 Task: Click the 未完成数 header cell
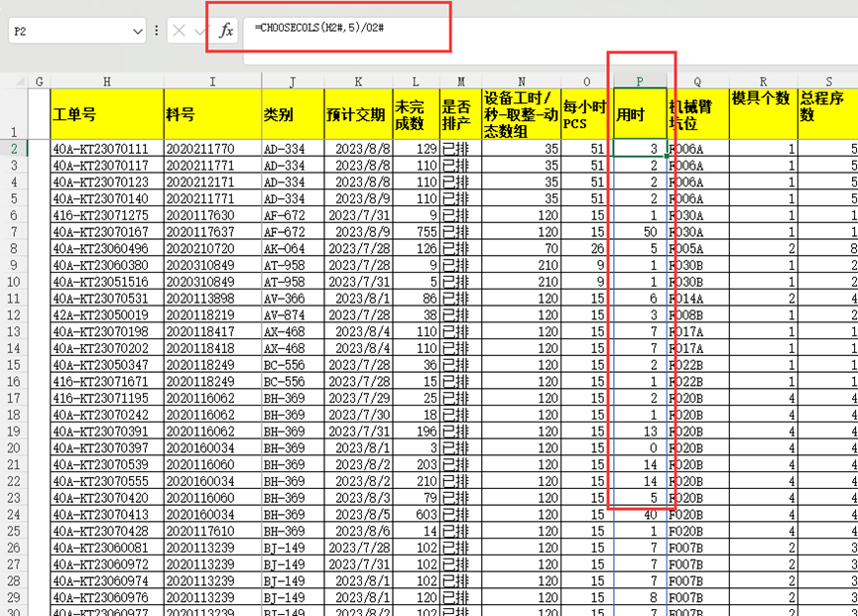click(416, 114)
